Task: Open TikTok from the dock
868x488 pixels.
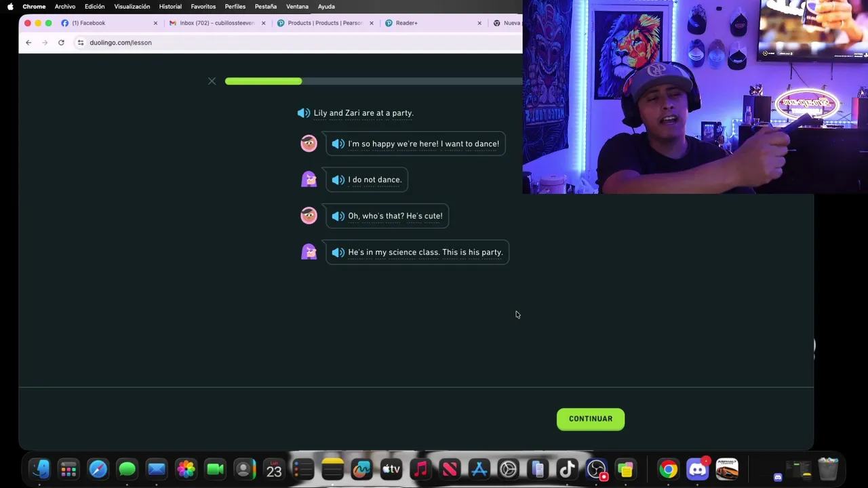Action: pyautogui.click(x=567, y=469)
